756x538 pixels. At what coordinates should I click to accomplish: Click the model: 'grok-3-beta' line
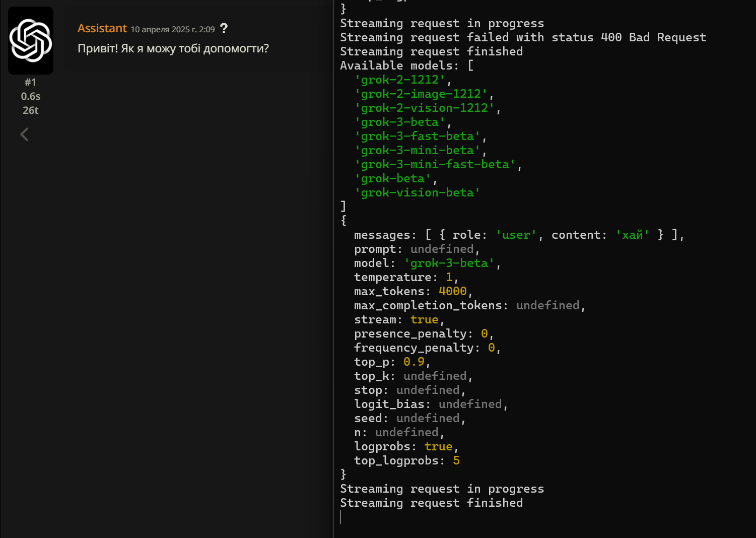pos(428,263)
